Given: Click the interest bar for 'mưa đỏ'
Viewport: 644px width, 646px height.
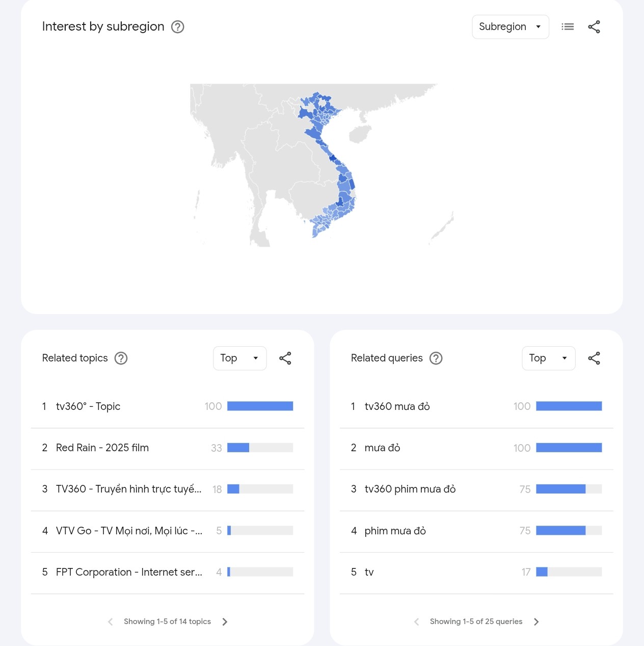Looking at the screenshot, I should pyautogui.click(x=569, y=448).
